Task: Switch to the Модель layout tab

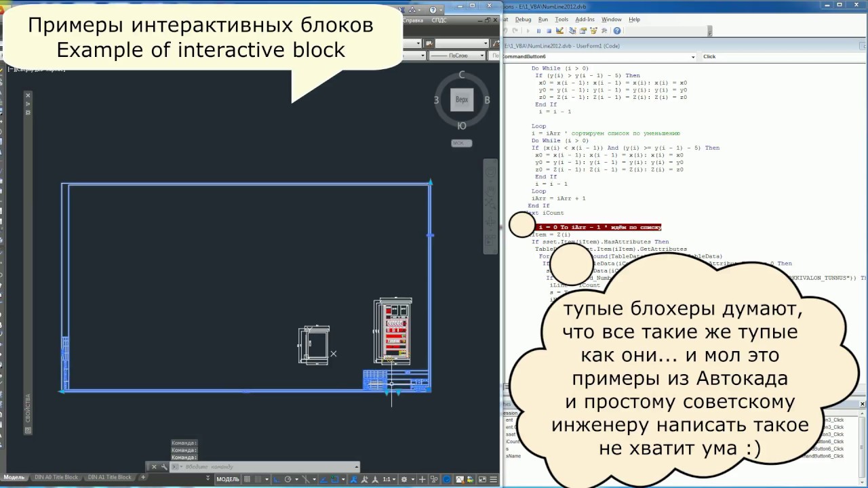Action: [x=14, y=477]
